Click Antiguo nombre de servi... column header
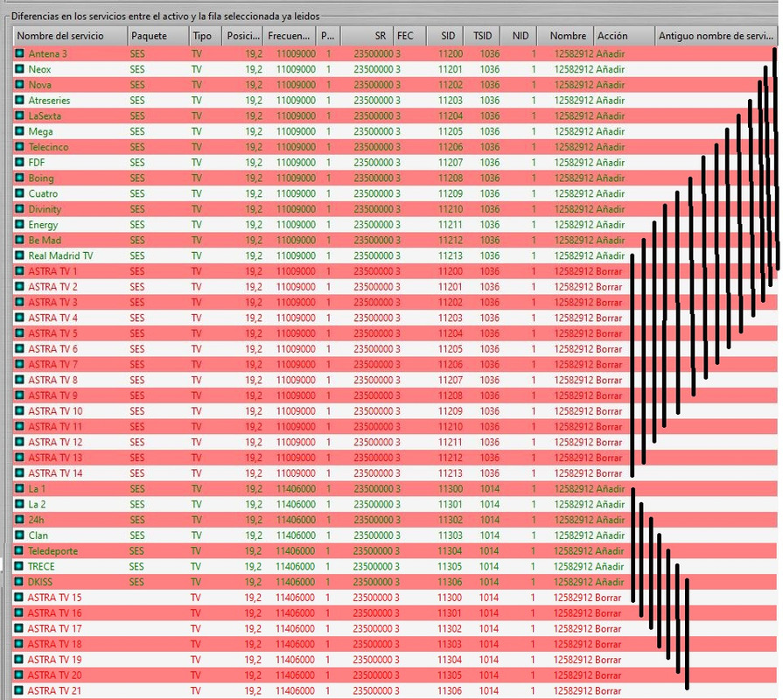The image size is (783, 700). (x=716, y=36)
